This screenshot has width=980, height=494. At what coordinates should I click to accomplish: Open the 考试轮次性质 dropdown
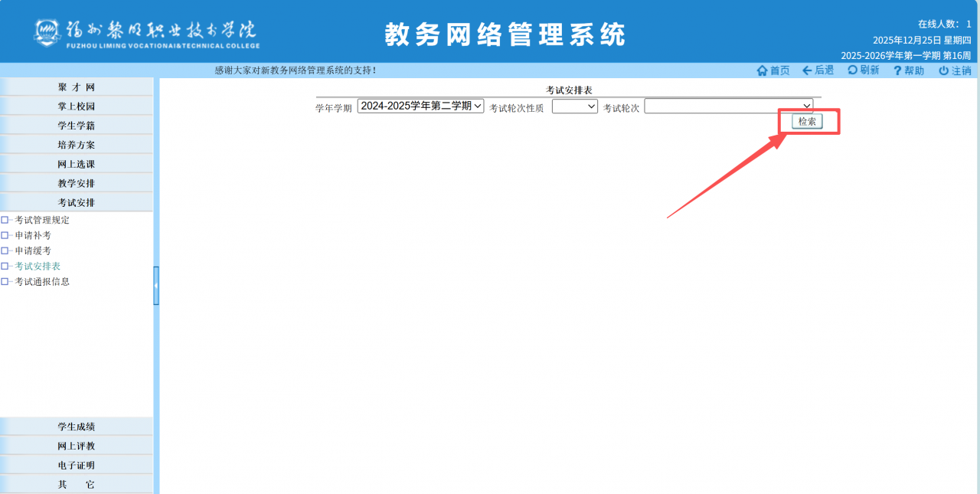pos(574,107)
